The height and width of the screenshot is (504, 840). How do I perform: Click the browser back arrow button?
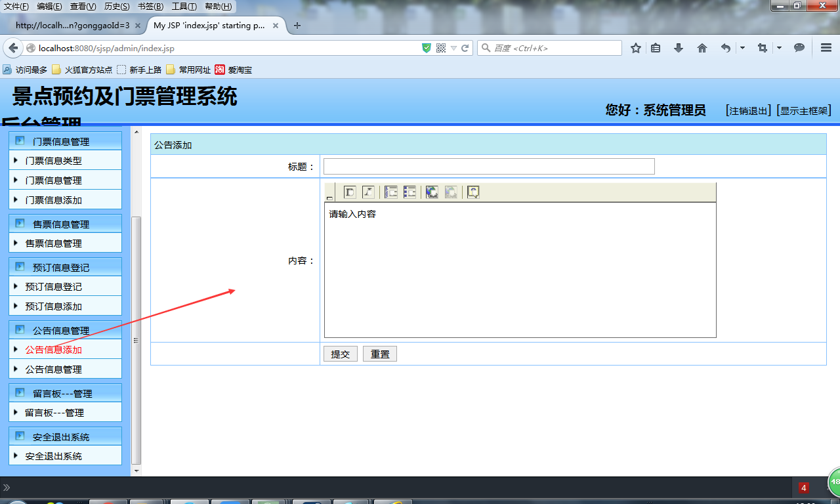click(x=13, y=48)
